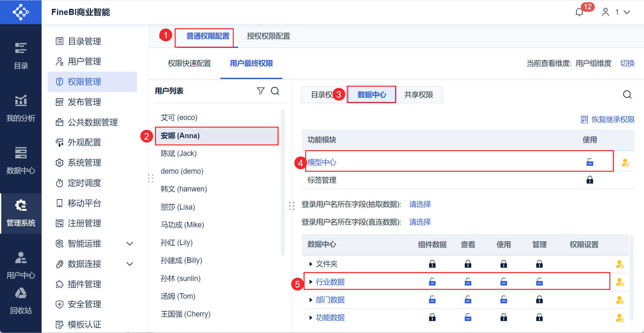Switch to 数据中心 permission tab

[x=372, y=95]
